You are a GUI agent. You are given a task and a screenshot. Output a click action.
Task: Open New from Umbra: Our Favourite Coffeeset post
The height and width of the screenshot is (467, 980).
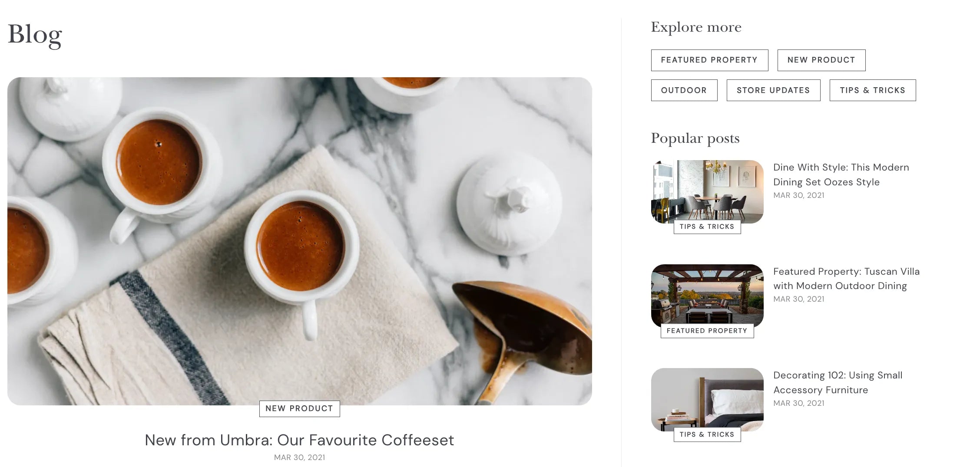pyautogui.click(x=300, y=440)
